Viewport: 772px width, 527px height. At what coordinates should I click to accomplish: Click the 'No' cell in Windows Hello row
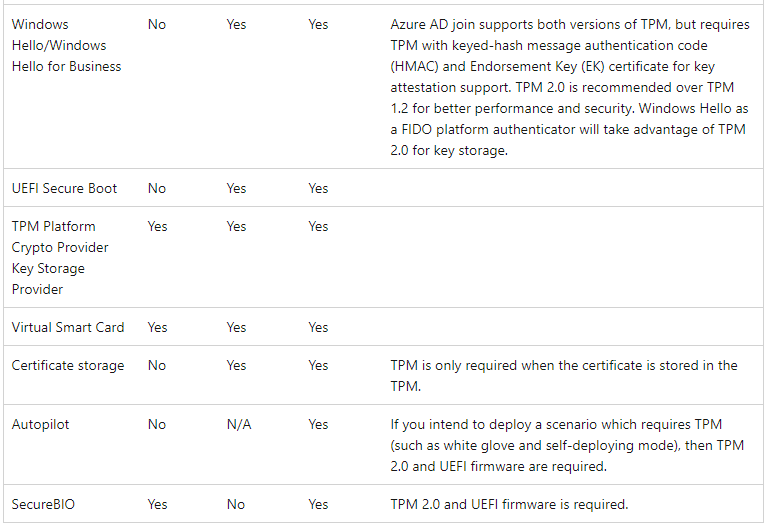(157, 24)
